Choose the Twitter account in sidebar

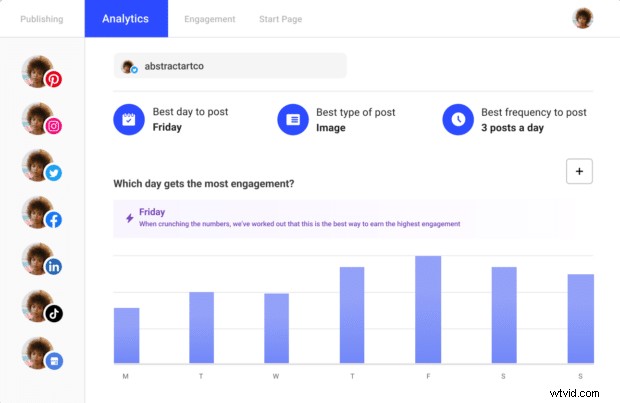pyautogui.click(x=42, y=166)
